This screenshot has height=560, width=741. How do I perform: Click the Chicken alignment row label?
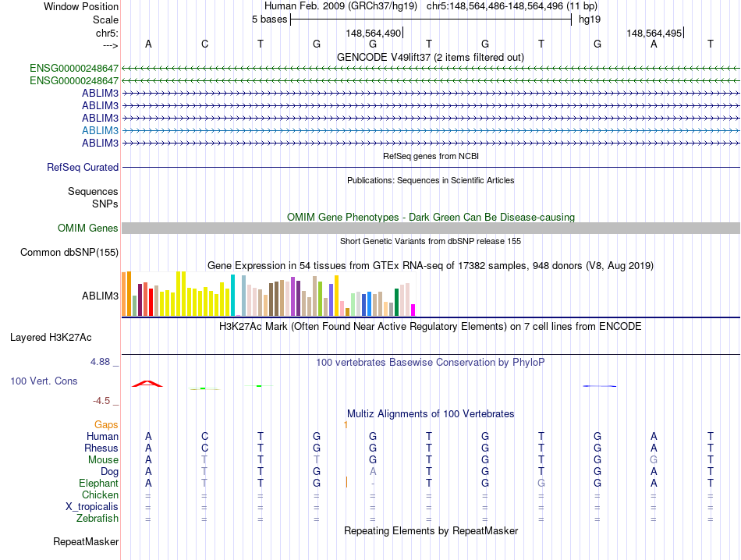(x=100, y=494)
